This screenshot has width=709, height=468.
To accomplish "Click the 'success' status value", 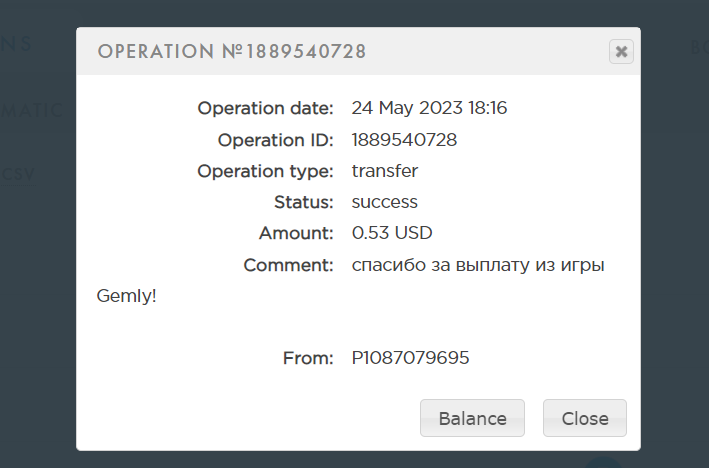I will pos(385,202).
